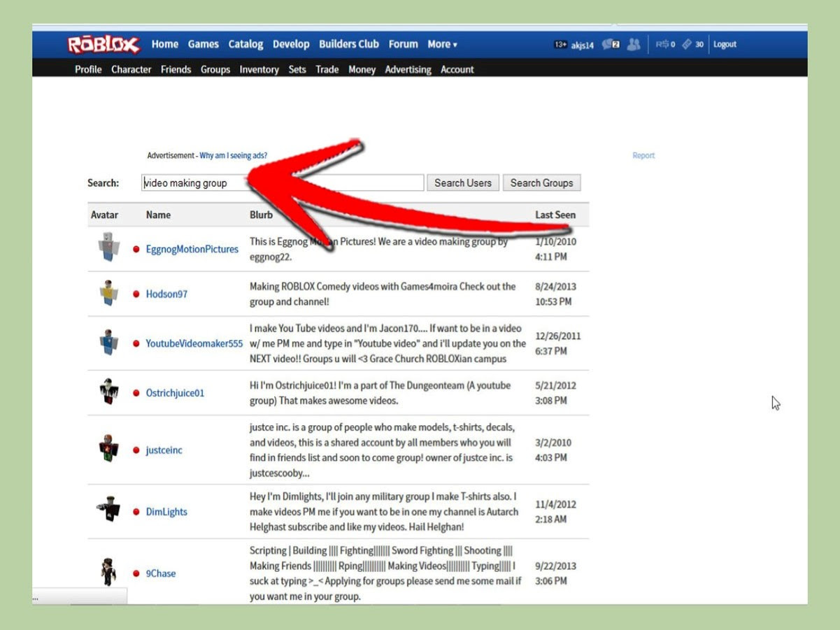The width and height of the screenshot is (840, 630).
Task: Click the Search Groups button
Action: pos(541,183)
